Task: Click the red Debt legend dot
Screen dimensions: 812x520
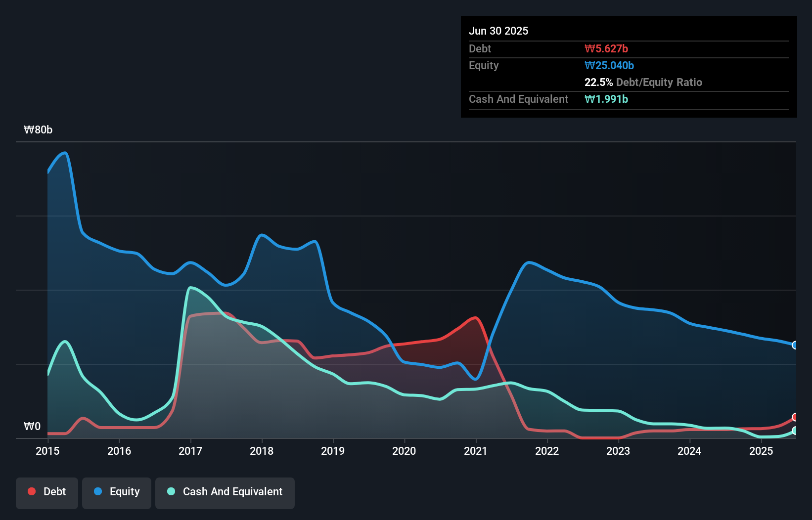Action: click(x=32, y=491)
